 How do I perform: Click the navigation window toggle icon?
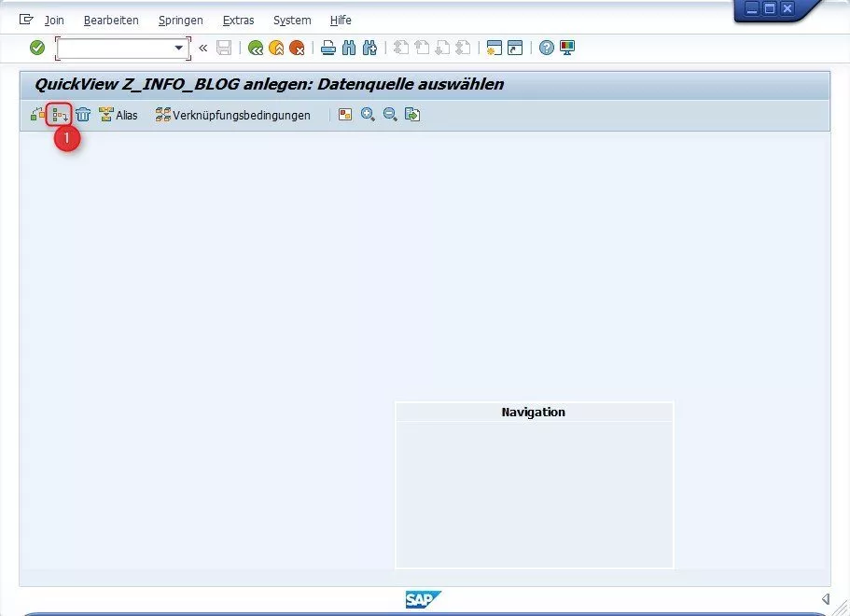pyautogui.click(x=345, y=115)
